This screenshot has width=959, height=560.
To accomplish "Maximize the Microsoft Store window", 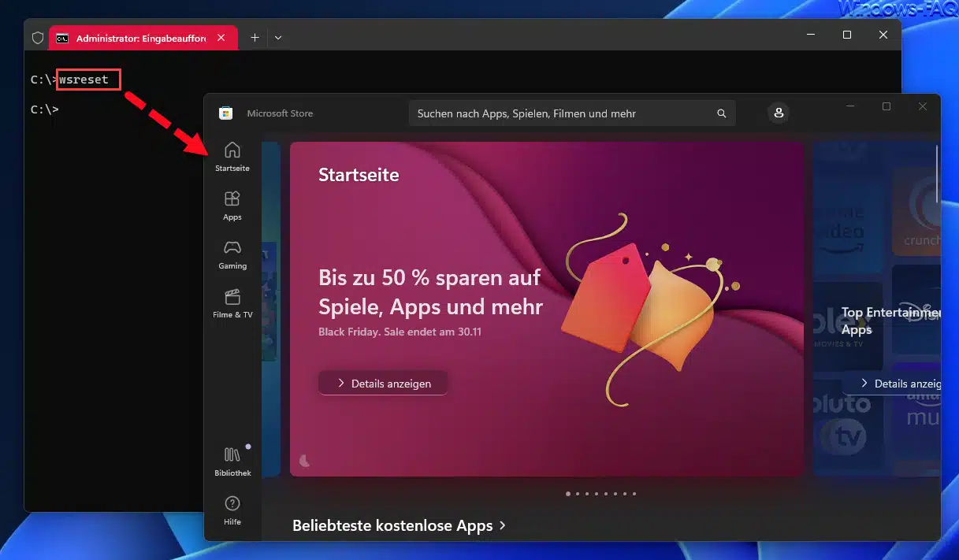I will coord(887,106).
